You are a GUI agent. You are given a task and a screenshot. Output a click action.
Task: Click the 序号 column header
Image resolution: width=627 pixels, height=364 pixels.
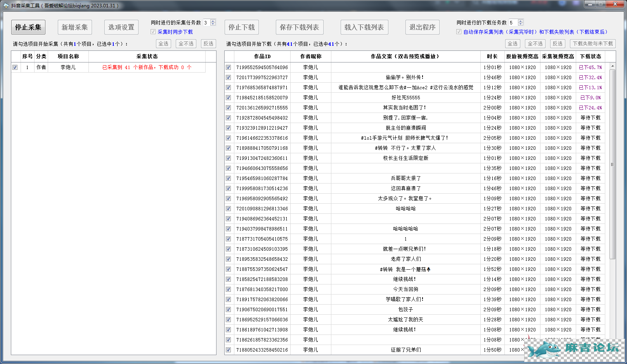[27, 56]
